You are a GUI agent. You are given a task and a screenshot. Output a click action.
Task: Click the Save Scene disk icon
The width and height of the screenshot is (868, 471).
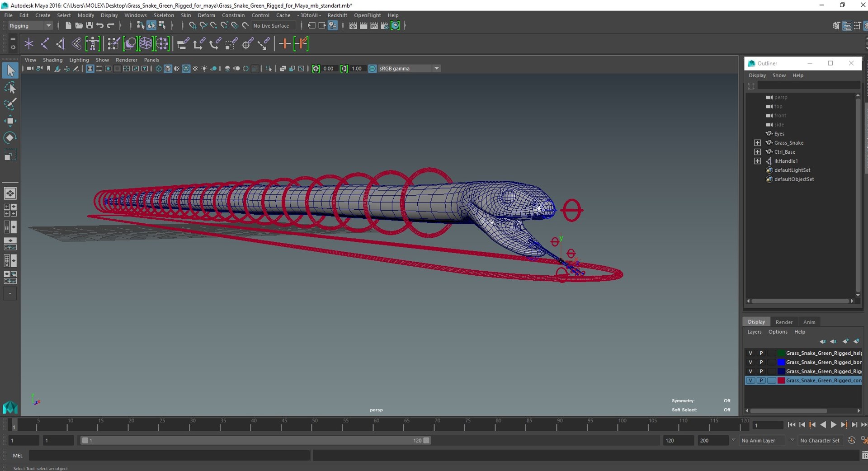coord(89,26)
